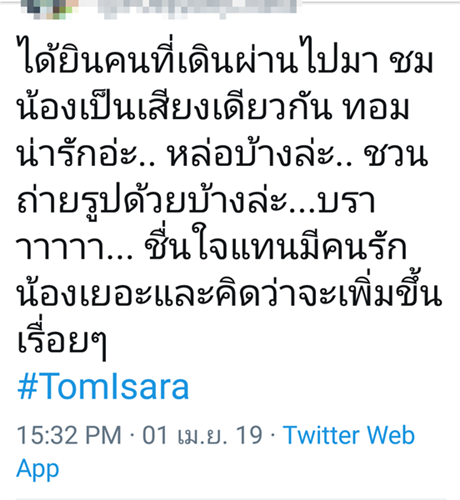Click the word ชวน ending line three
The image size is (460, 500).
coord(395,154)
